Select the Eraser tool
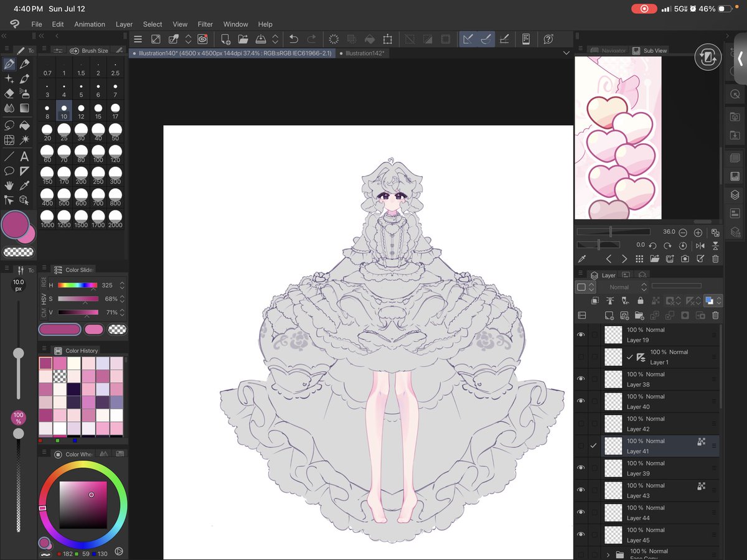This screenshot has width=747, height=560. click(x=9, y=93)
